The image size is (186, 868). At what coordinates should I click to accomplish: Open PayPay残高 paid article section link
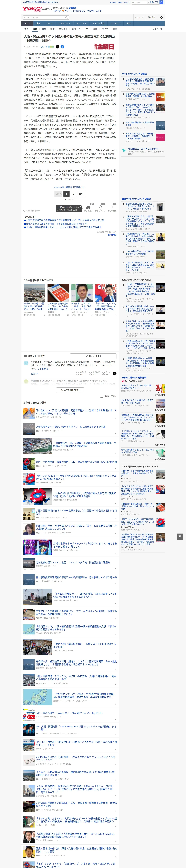pyautogui.click(x=132, y=381)
